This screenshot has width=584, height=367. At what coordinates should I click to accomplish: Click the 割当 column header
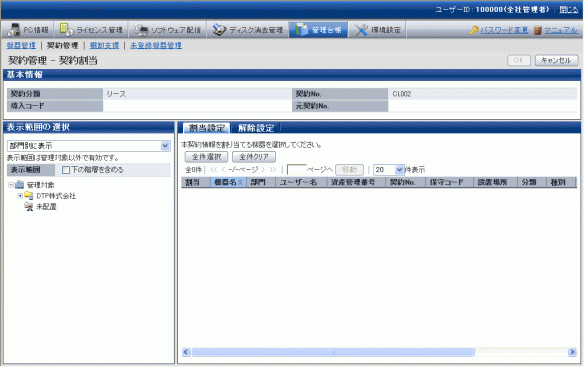pyautogui.click(x=196, y=183)
